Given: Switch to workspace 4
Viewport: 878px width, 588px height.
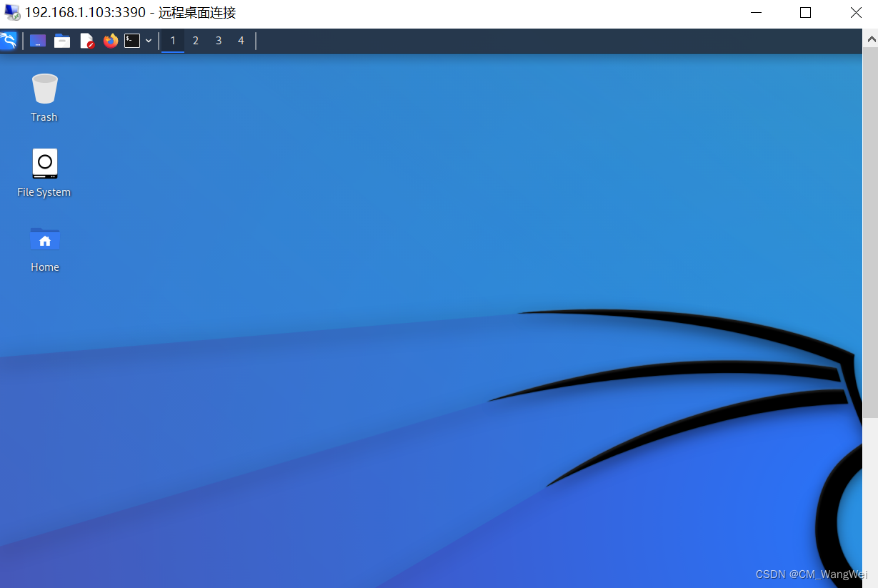Looking at the screenshot, I should coord(241,41).
